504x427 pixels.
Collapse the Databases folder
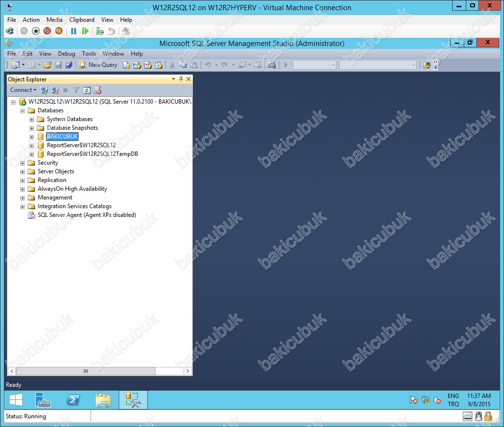click(x=22, y=111)
